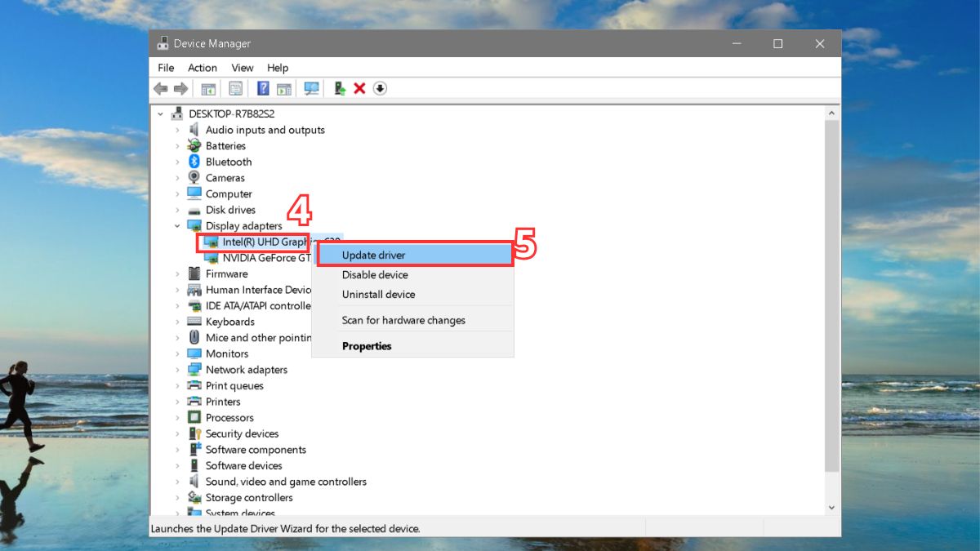980x551 pixels.
Task: Choose Uninstall device in the context menu
Action: 412,295
